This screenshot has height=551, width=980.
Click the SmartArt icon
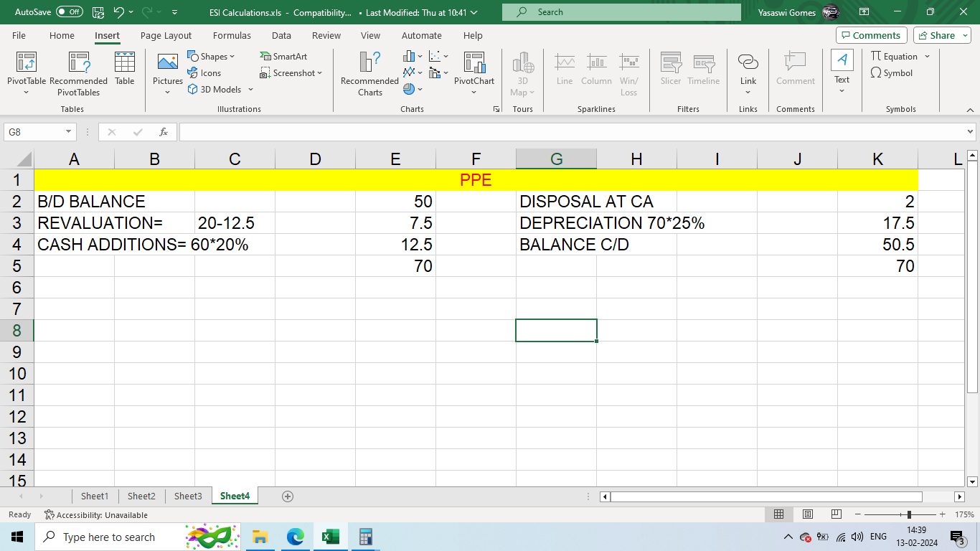point(267,57)
